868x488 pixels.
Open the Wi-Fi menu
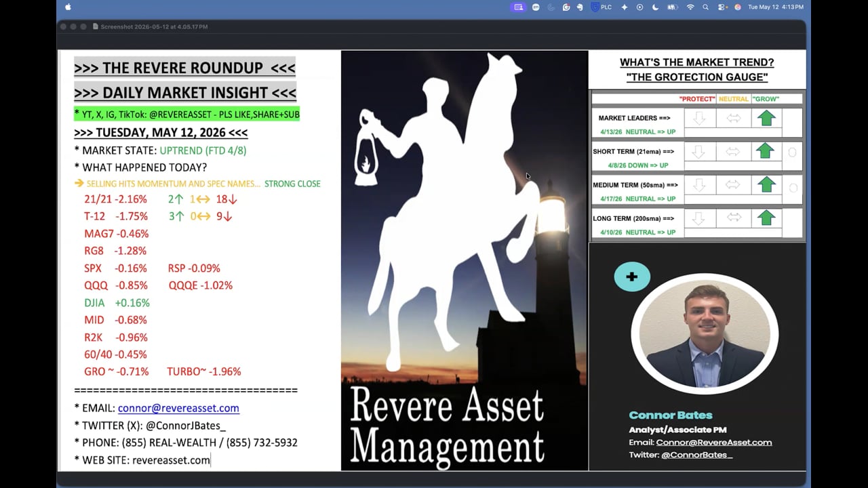pos(690,7)
